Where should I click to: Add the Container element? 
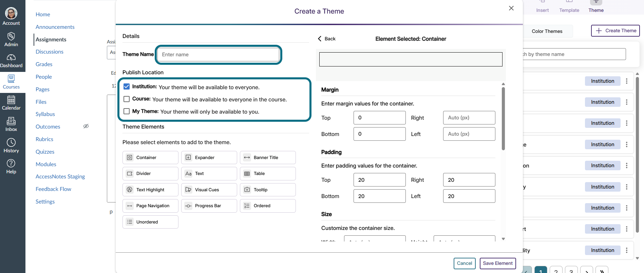(x=150, y=157)
